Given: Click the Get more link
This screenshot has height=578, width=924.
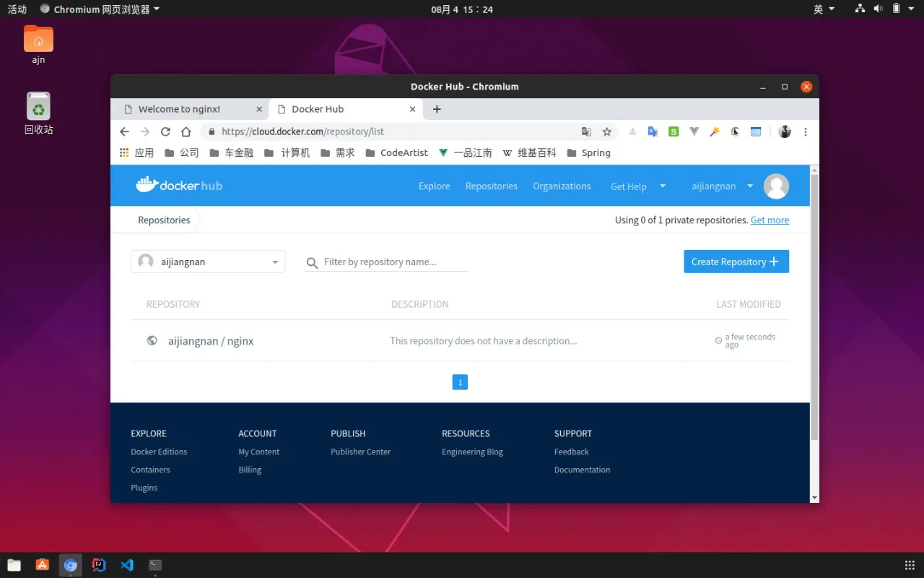Looking at the screenshot, I should 770,220.
